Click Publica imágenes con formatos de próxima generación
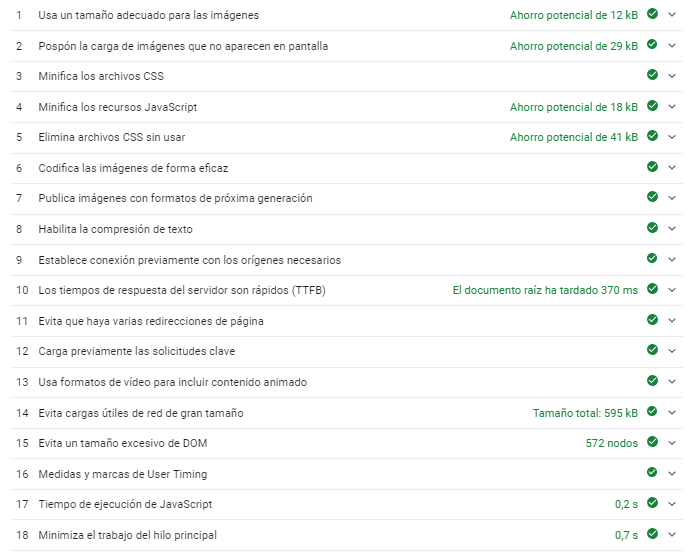697x560 pixels. (x=175, y=198)
